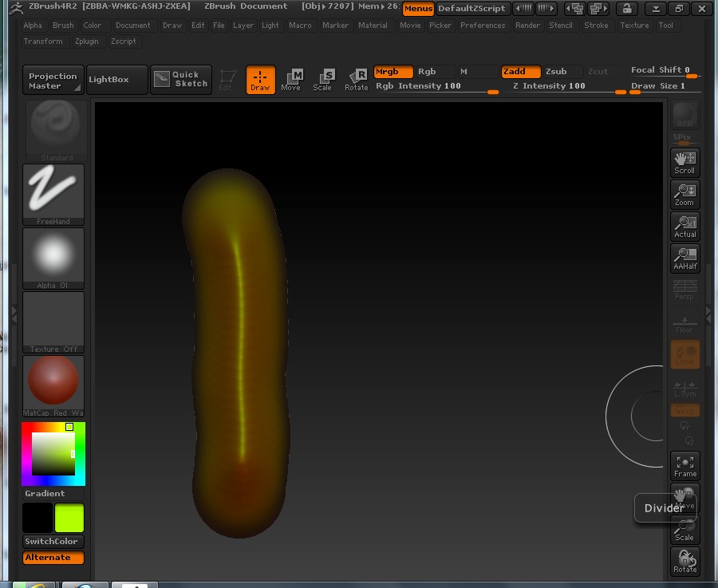Screen dimensions: 718x588
Task: Open LightBox
Action: [116, 80]
